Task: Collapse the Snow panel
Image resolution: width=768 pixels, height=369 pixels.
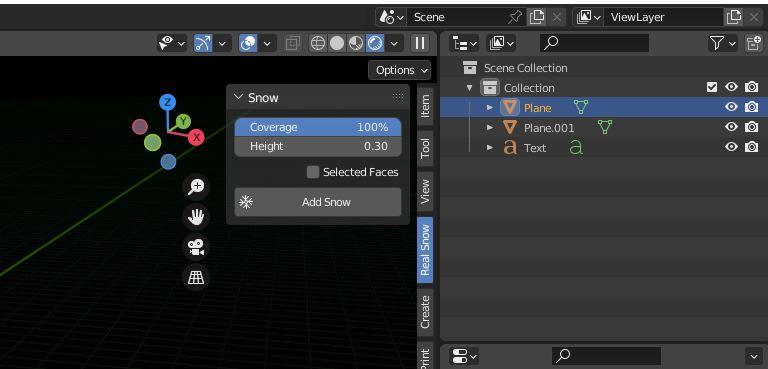Action: coord(239,98)
